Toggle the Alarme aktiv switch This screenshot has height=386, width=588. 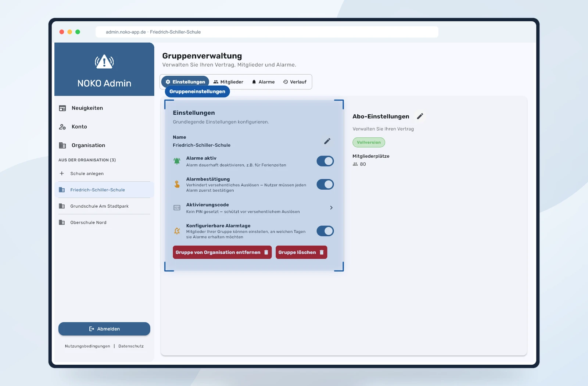click(x=325, y=161)
